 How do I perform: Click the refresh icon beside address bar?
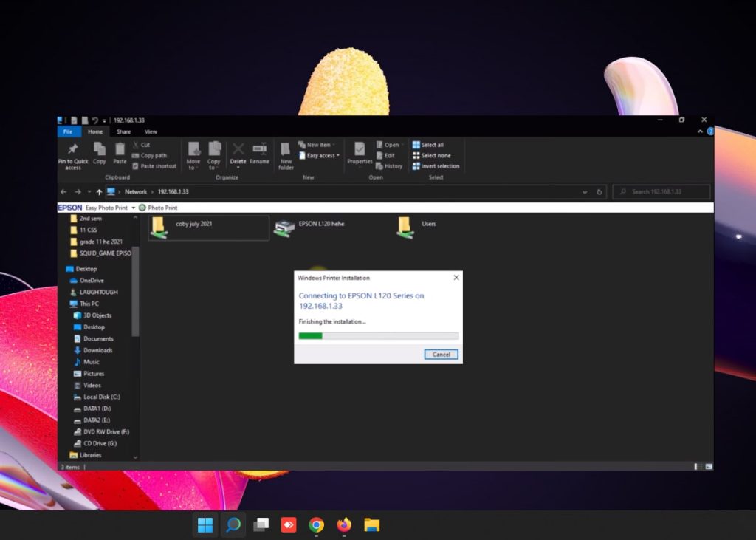(x=599, y=192)
